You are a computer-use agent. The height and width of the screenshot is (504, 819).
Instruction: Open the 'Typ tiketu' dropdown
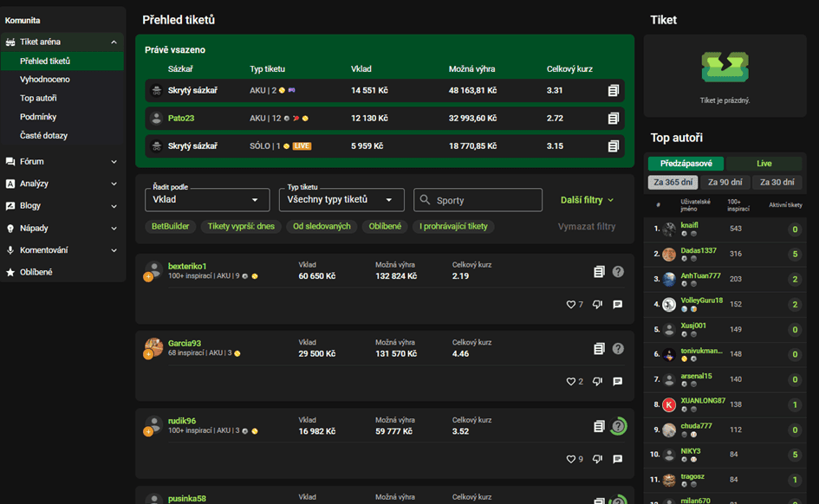(341, 200)
